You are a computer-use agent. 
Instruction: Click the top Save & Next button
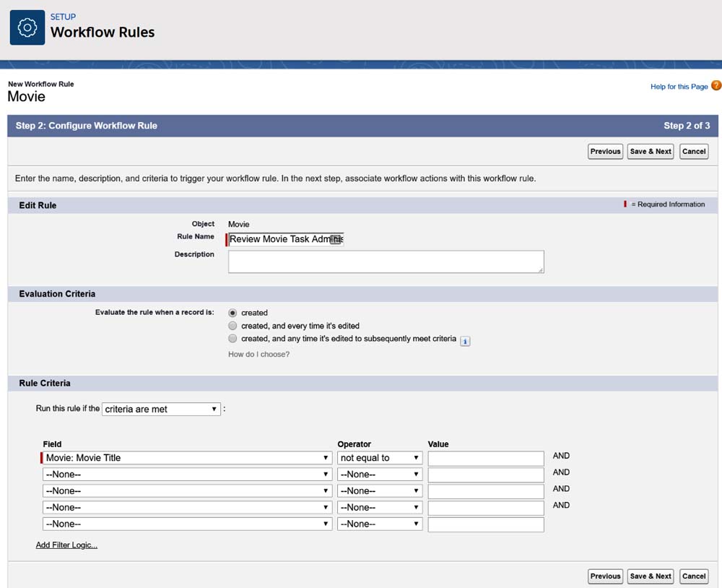651,152
